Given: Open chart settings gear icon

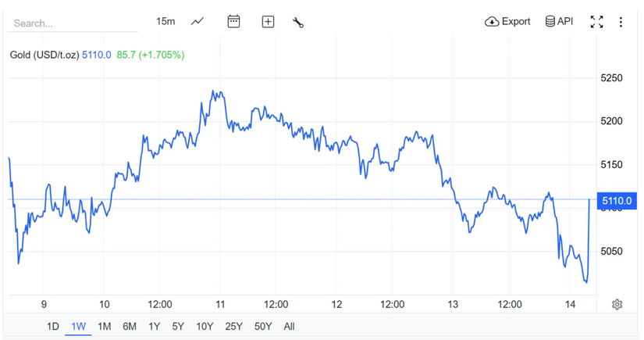Looking at the screenshot, I should pyautogui.click(x=617, y=304).
